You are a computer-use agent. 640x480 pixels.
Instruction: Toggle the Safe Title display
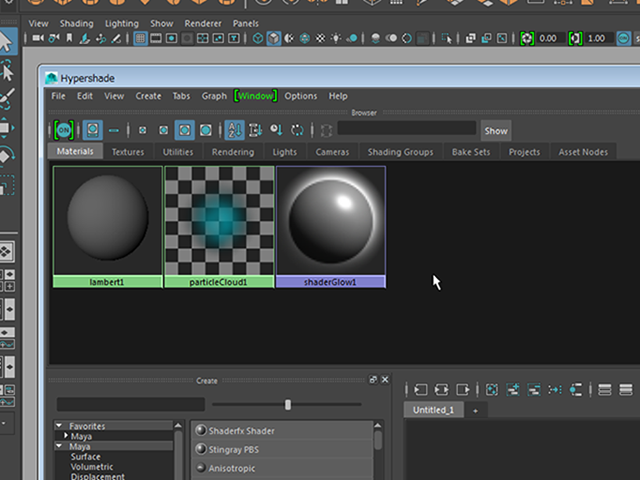[233, 38]
